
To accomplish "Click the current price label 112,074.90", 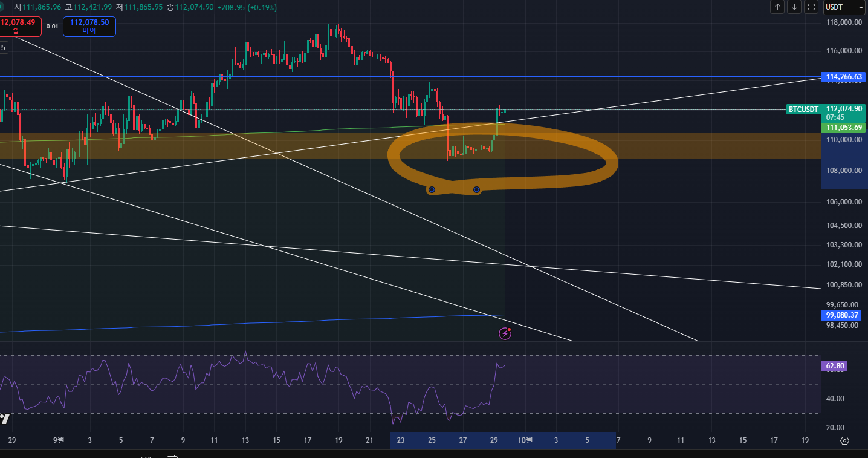I will pos(844,109).
